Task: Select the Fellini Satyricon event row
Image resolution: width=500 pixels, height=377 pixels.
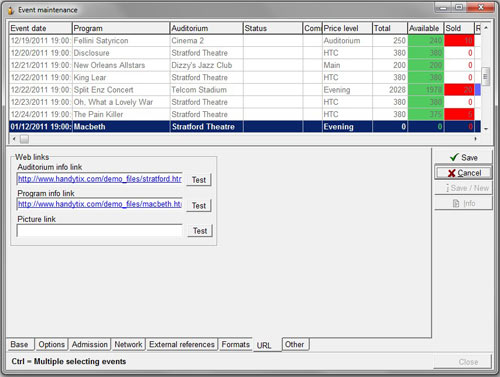Action: click(x=245, y=41)
